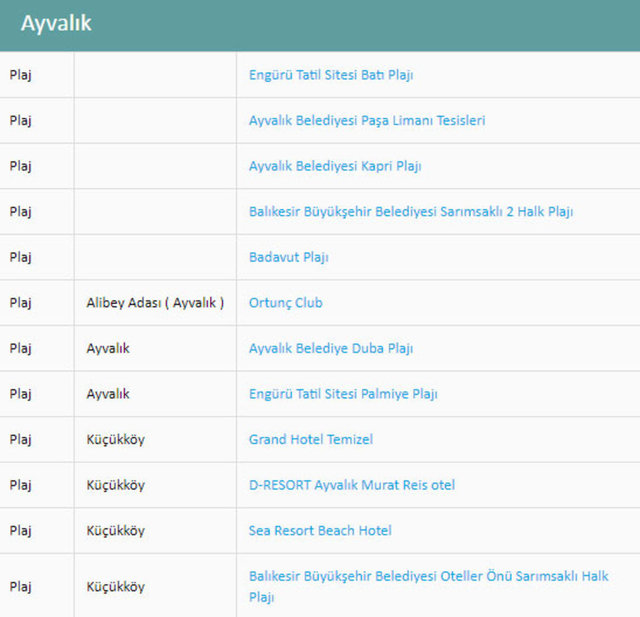Select the Plaj cell in Ortunç Club row
Viewport: 640px width, 617px height.
(21, 303)
